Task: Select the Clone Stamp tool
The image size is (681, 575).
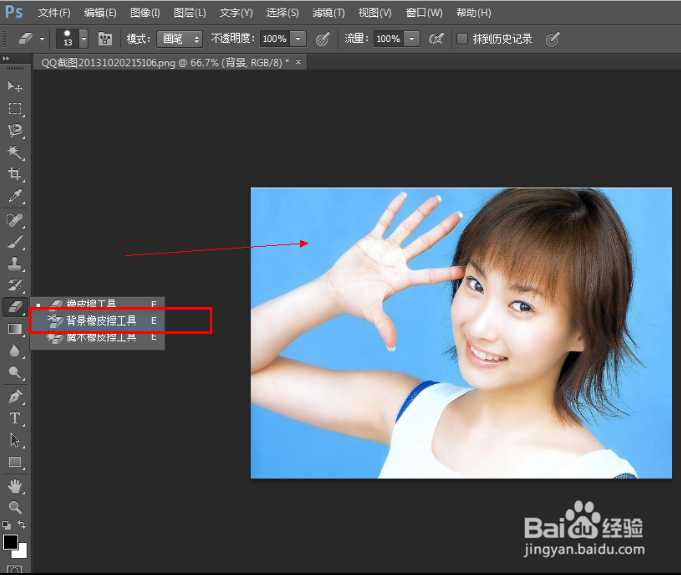Action: click(15, 263)
